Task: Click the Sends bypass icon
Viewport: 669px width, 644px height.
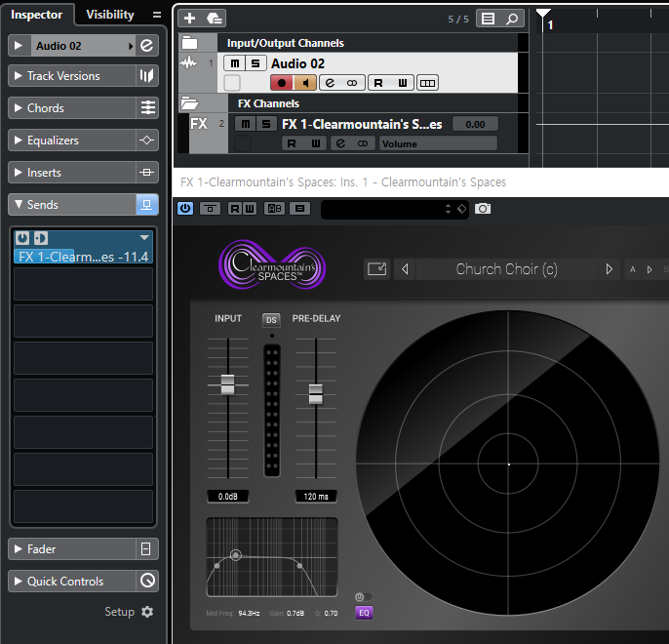Action: 146,205
